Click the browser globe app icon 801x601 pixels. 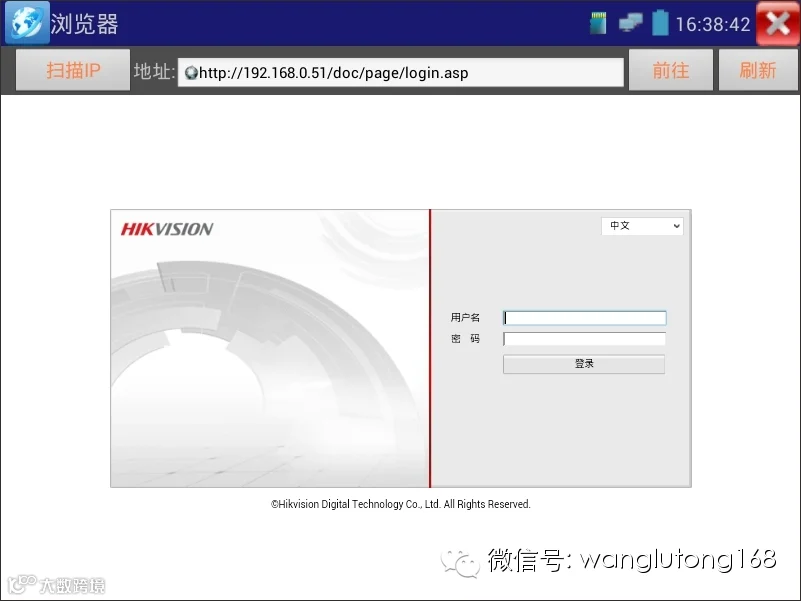coord(28,23)
